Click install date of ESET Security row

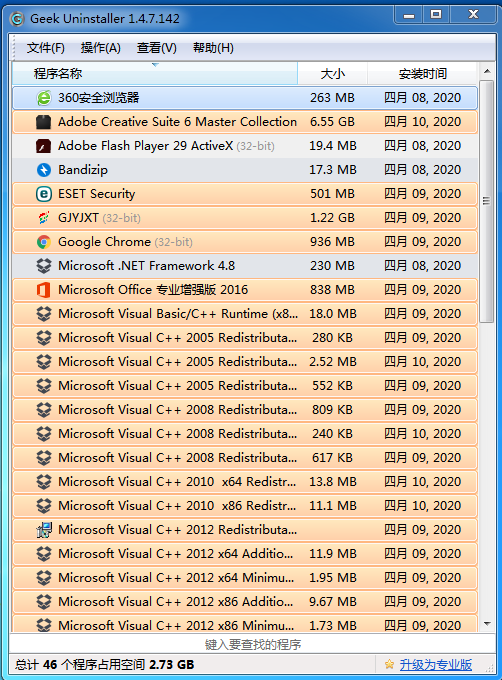423,194
